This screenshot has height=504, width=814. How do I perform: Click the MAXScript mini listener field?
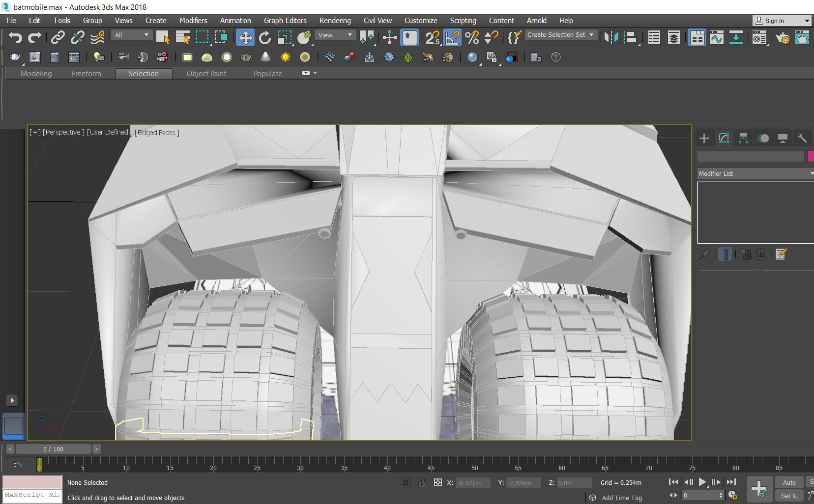32,495
